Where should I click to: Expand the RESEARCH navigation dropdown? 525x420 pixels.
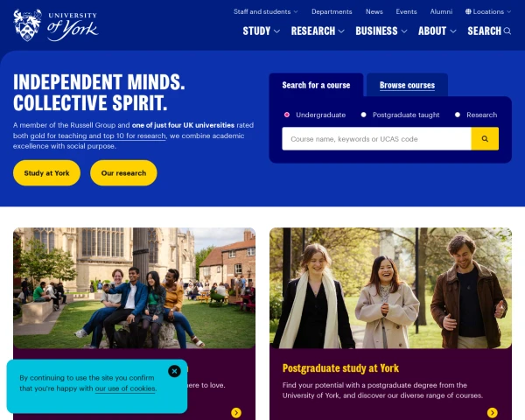(x=318, y=31)
